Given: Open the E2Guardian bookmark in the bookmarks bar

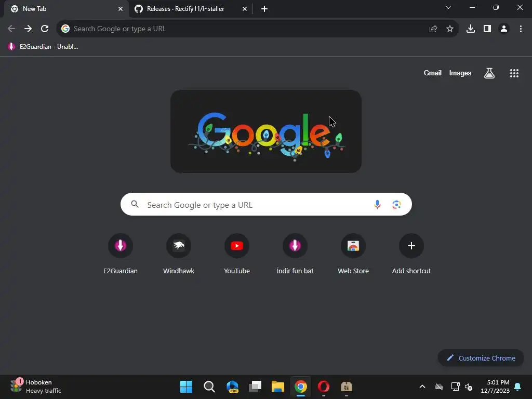Looking at the screenshot, I should (43, 47).
